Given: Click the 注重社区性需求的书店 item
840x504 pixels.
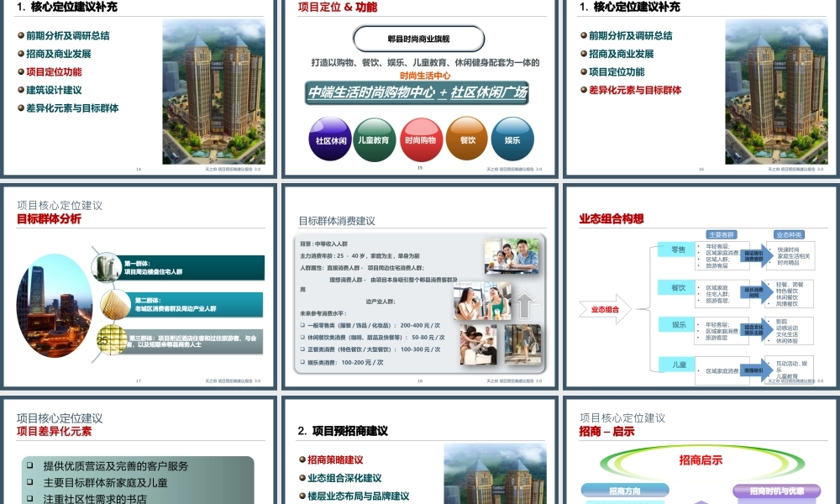Looking at the screenshot, I should point(94,499).
